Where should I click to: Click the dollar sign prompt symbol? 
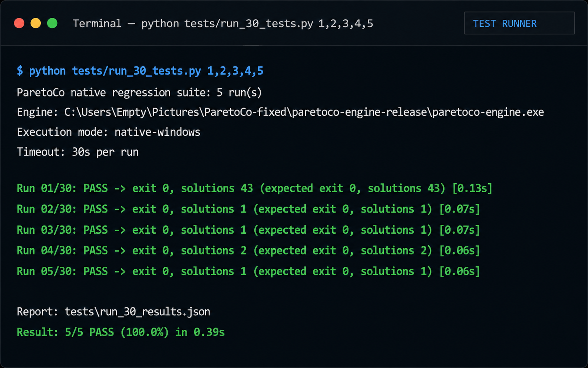[x=20, y=71]
